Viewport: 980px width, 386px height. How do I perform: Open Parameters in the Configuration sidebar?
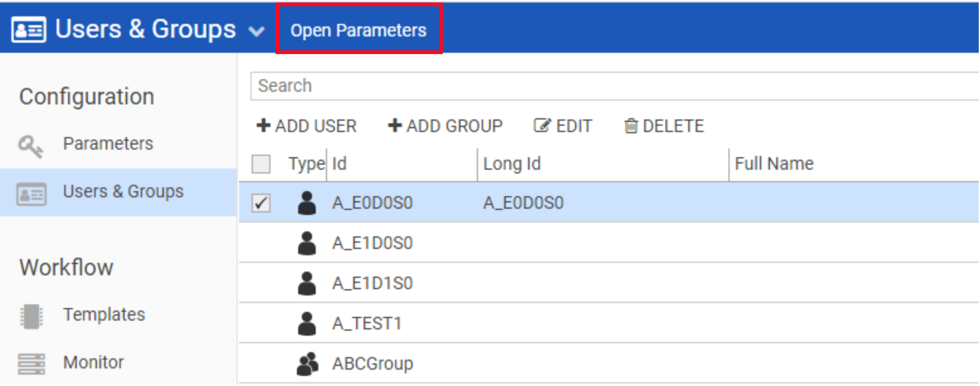tap(108, 144)
